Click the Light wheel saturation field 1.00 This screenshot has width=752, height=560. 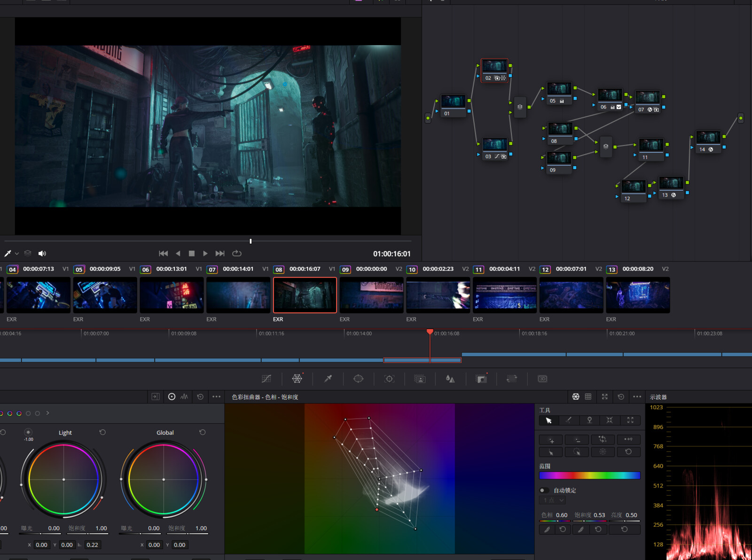[101, 529]
